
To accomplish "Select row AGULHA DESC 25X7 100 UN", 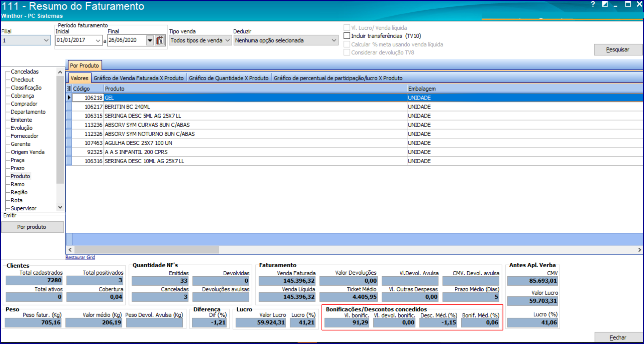I will pos(354,143).
